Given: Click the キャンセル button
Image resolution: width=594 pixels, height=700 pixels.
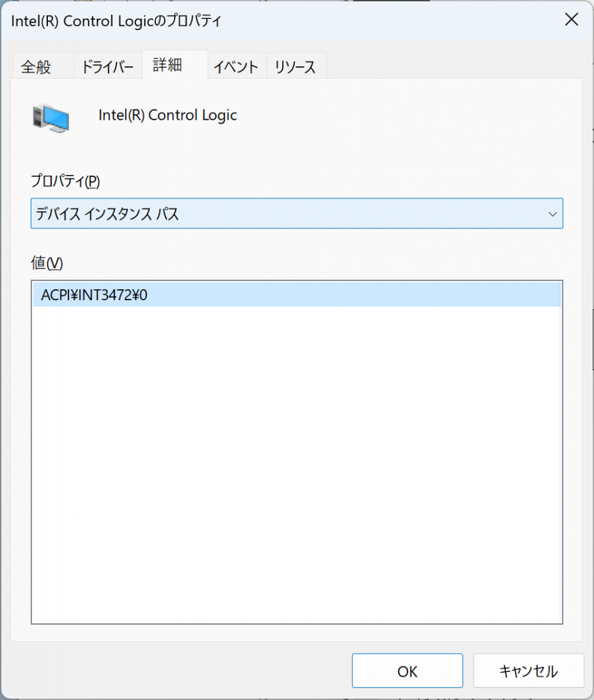Looking at the screenshot, I should point(528,671).
